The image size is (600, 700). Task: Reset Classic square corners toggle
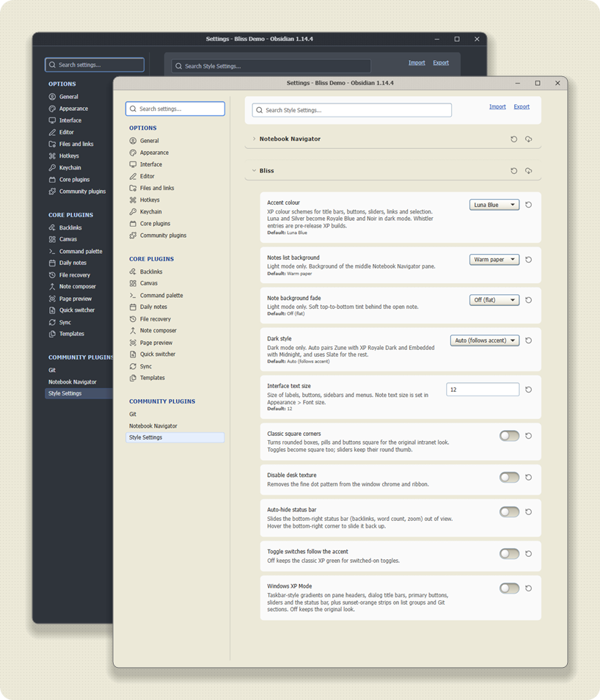pyautogui.click(x=529, y=436)
